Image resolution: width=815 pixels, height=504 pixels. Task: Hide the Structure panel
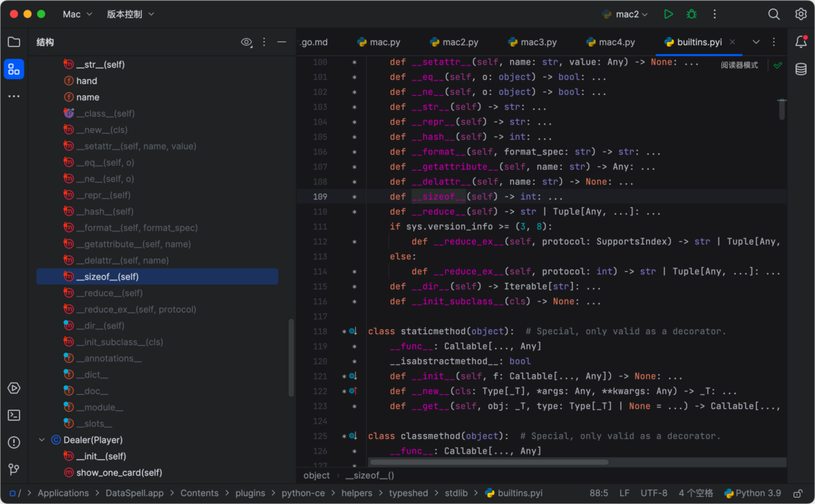pyautogui.click(x=282, y=42)
